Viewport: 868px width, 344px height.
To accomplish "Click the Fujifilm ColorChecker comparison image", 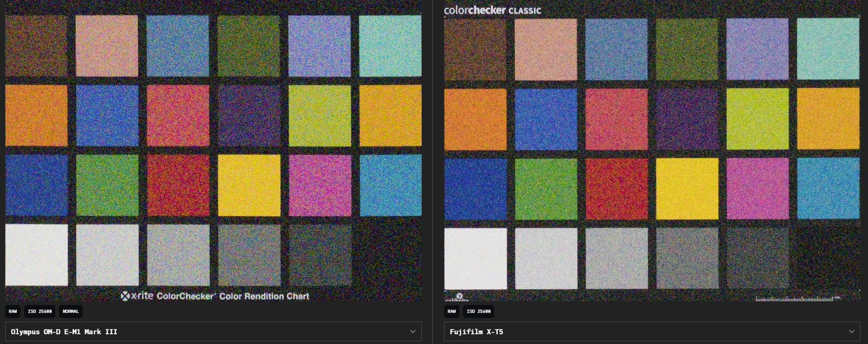I will click(652, 151).
